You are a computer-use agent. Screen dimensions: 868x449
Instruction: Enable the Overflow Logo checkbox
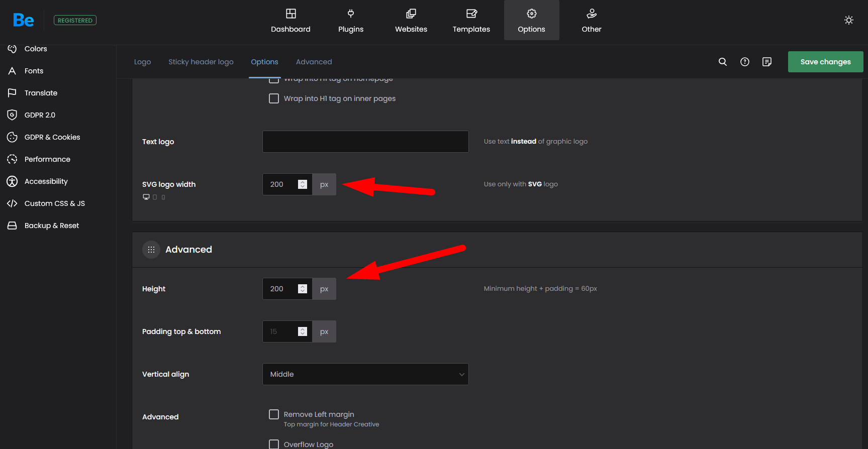pos(274,444)
